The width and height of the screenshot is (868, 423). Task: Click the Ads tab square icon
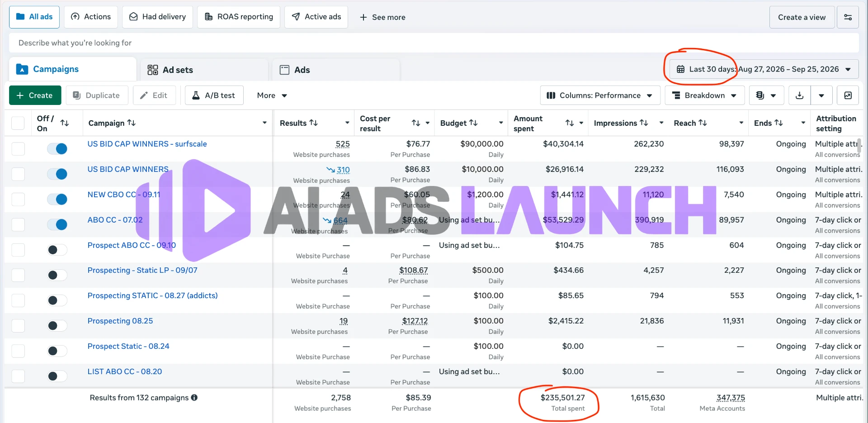(284, 70)
